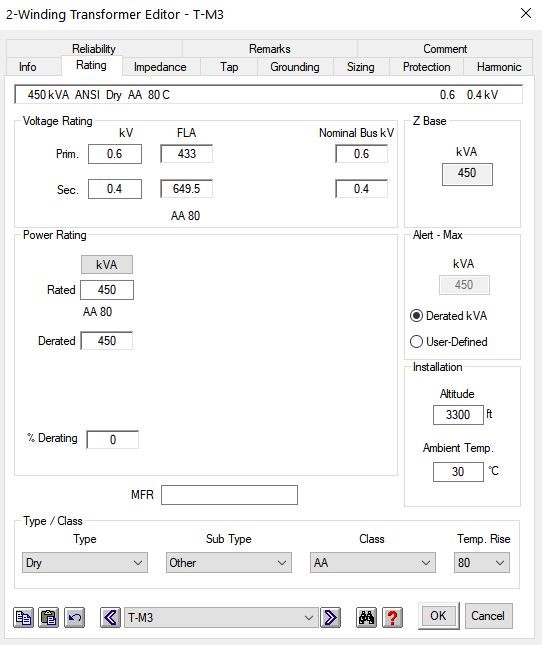Click the 'AA 80' label under Rated kVA
The width and height of the screenshot is (542, 645).
[x=97, y=311]
